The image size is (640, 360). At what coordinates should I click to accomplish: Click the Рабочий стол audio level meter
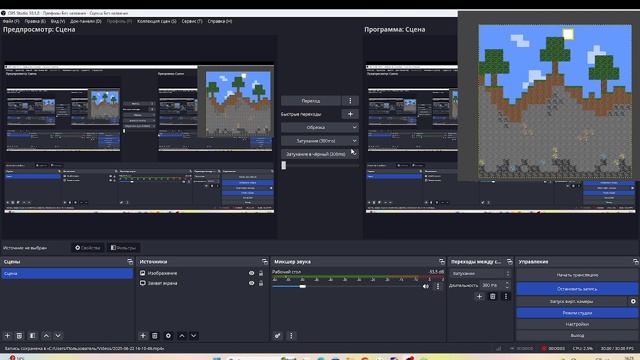(358, 278)
